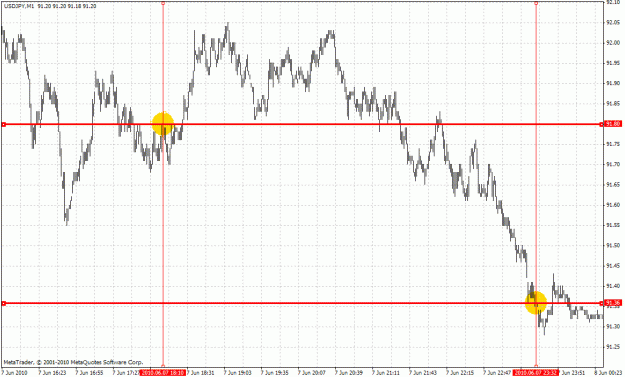Click the red 2010.06.07 18:10 date label

coord(163,373)
